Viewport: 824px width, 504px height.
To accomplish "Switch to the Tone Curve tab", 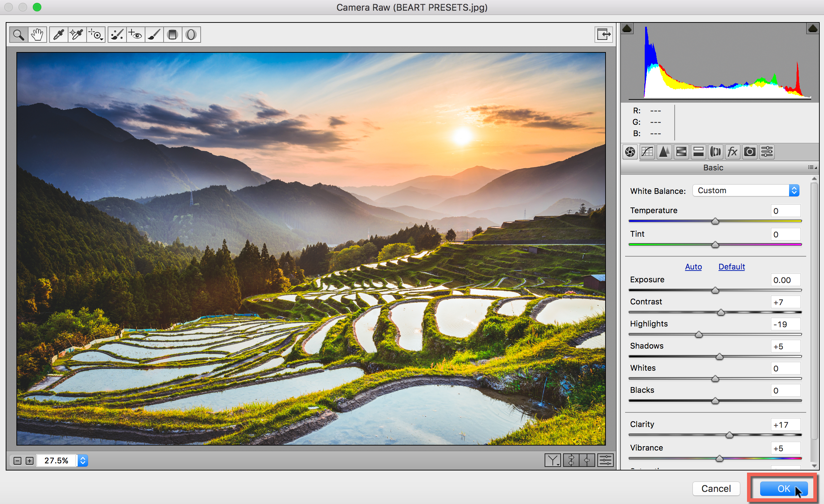I will tap(647, 152).
